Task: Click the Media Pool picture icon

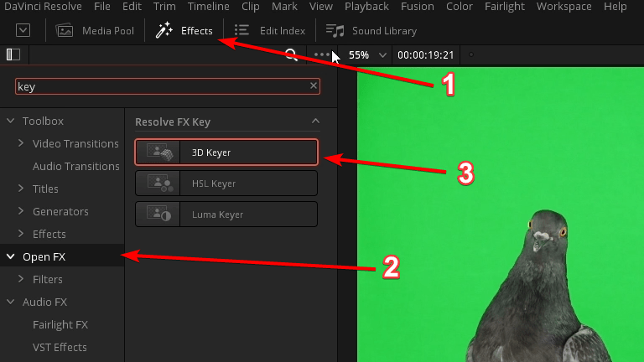Action: coord(65,31)
